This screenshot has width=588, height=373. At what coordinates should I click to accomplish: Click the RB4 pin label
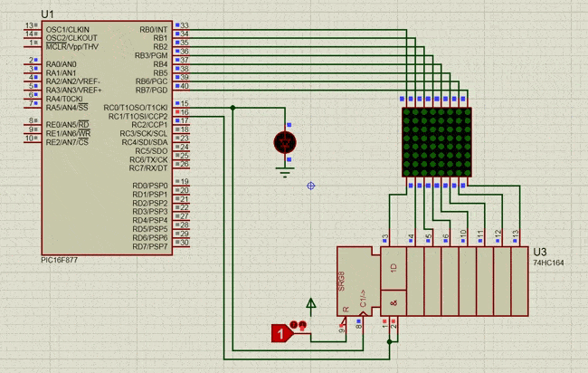(160, 64)
